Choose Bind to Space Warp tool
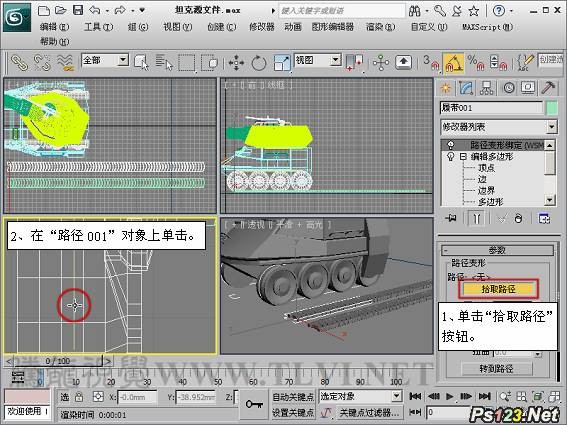 (65, 63)
